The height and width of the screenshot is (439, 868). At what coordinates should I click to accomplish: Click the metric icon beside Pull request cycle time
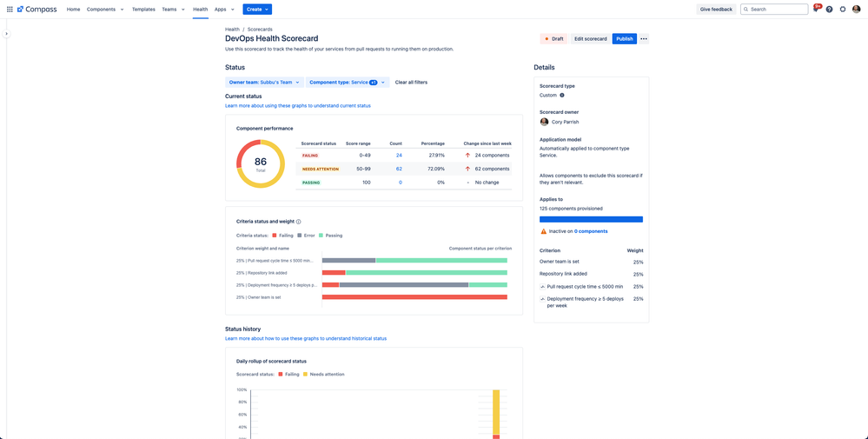pos(542,287)
